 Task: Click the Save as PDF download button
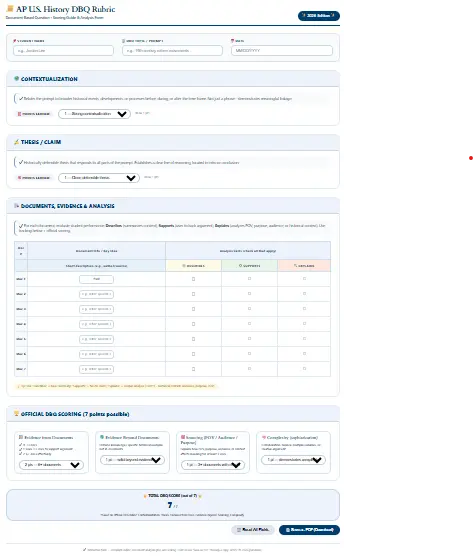(310, 530)
